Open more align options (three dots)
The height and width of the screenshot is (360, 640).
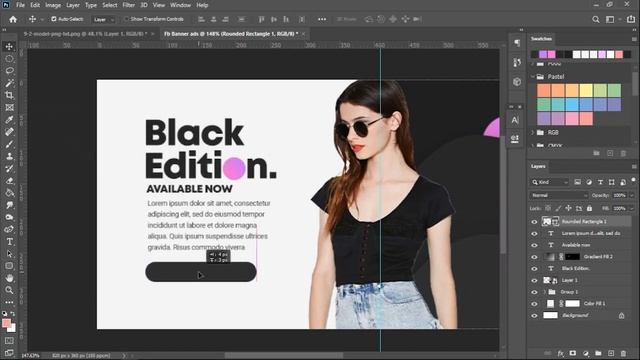322,19
